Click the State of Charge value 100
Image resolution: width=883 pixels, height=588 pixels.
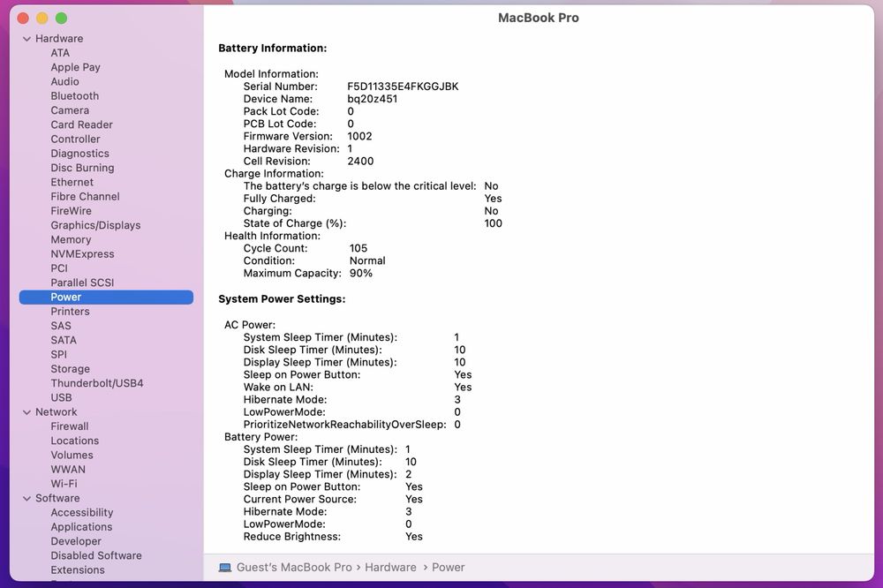493,223
